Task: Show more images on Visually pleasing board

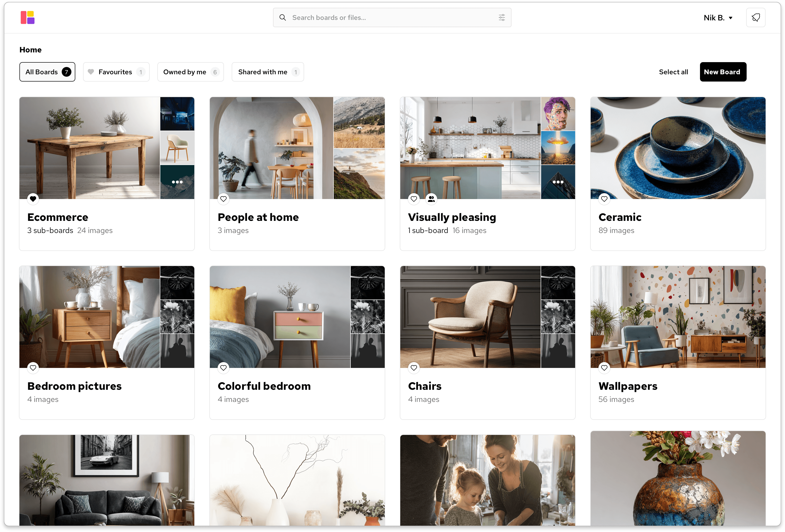Action: coord(558,182)
